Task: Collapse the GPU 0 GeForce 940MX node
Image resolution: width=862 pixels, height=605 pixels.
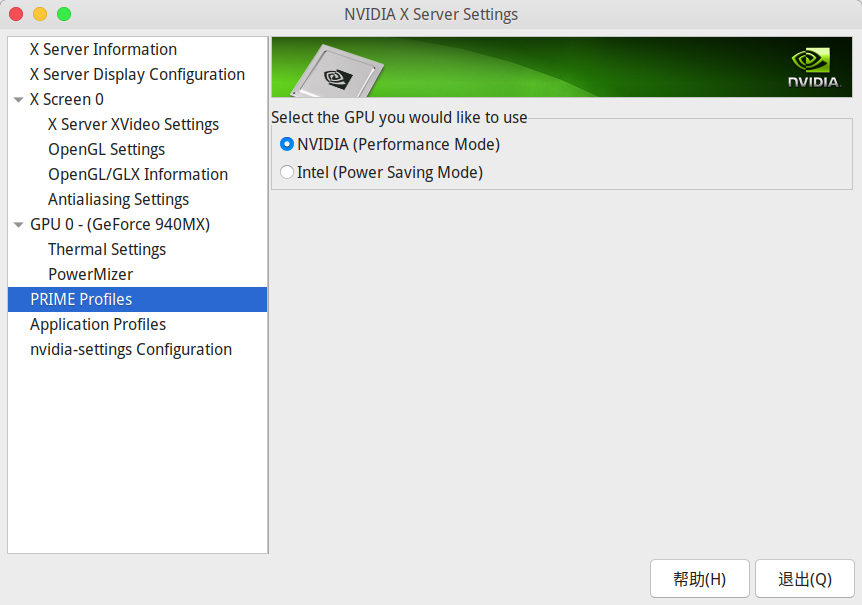Action: coord(18,225)
